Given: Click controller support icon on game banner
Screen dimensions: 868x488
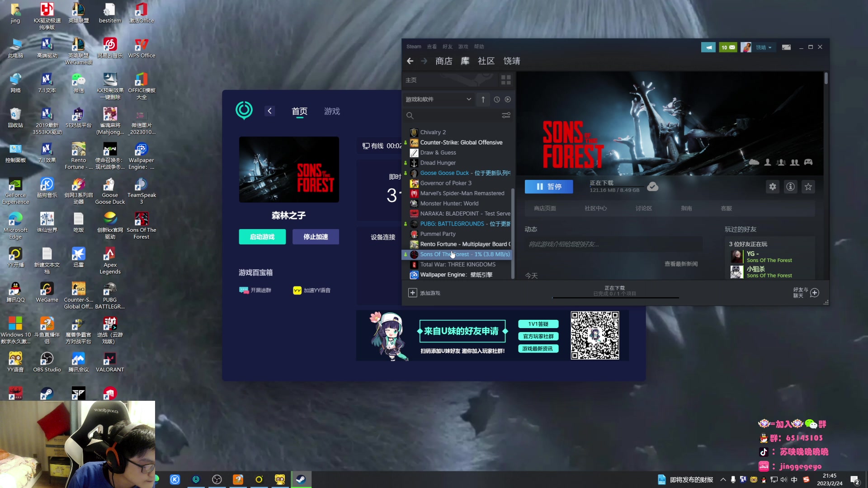Looking at the screenshot, I should (808, 162).
